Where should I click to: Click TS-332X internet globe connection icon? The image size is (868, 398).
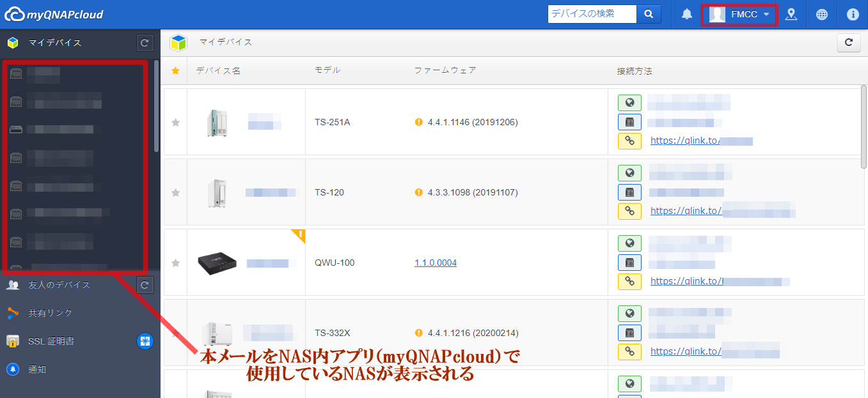[x=629, y=314]
